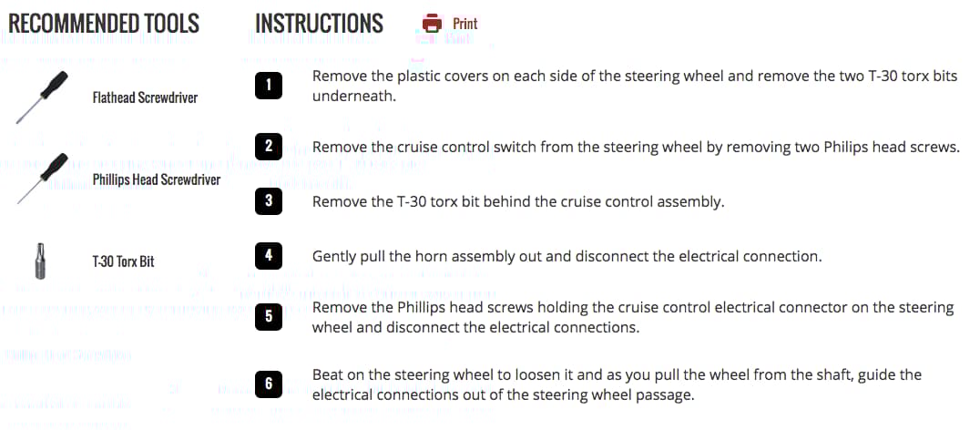Screen dimensions: 980x430
Task: Click the step 2 number badge
Action: 268,147
